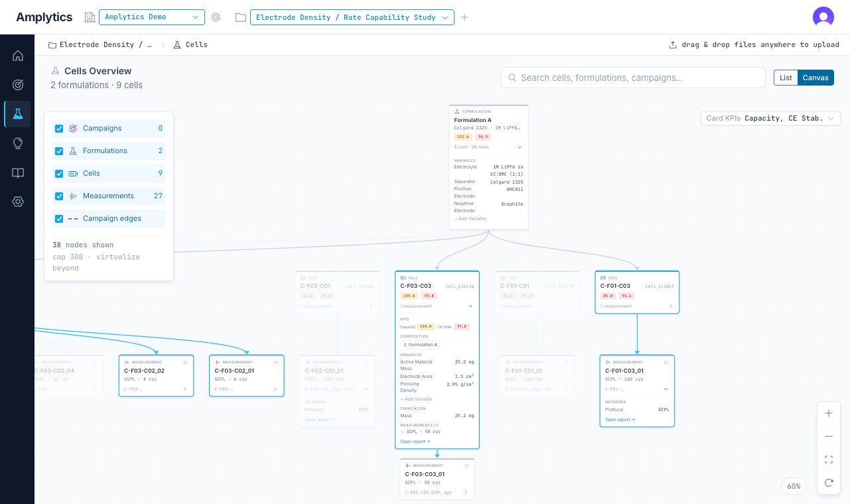Open the target goals sidebar icon
The width and height of the screenshot is (850, 504).
tap(18, 85)
